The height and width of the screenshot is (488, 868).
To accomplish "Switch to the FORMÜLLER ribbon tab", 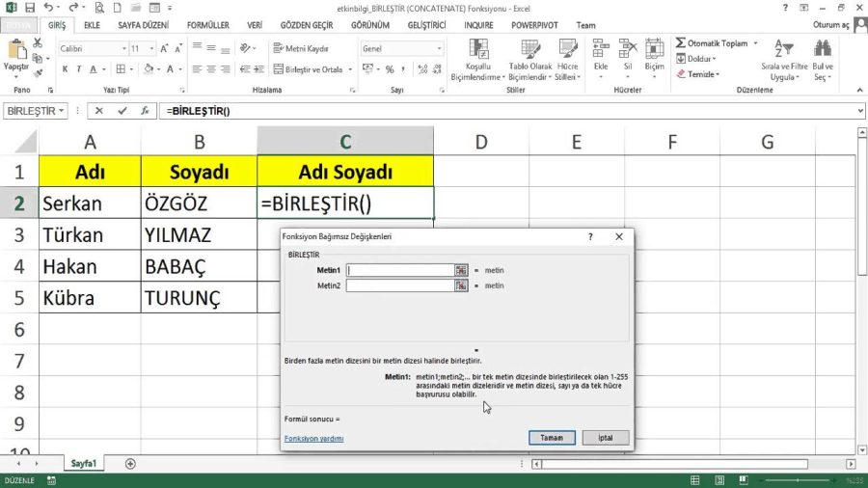I will click(x=208, y=25).
